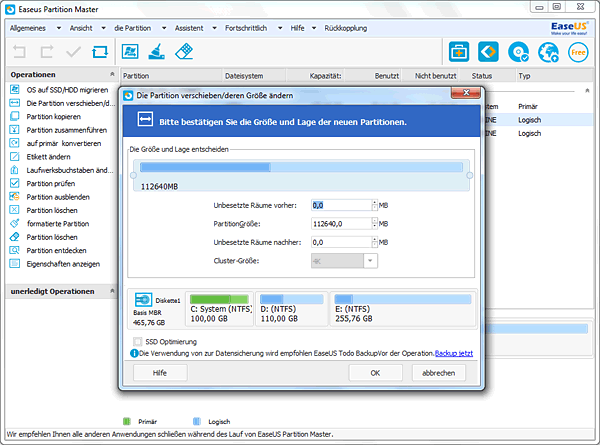Open the Backup jetzt link
The width and height of the screenshot is (600, 445).
point(454,353)
